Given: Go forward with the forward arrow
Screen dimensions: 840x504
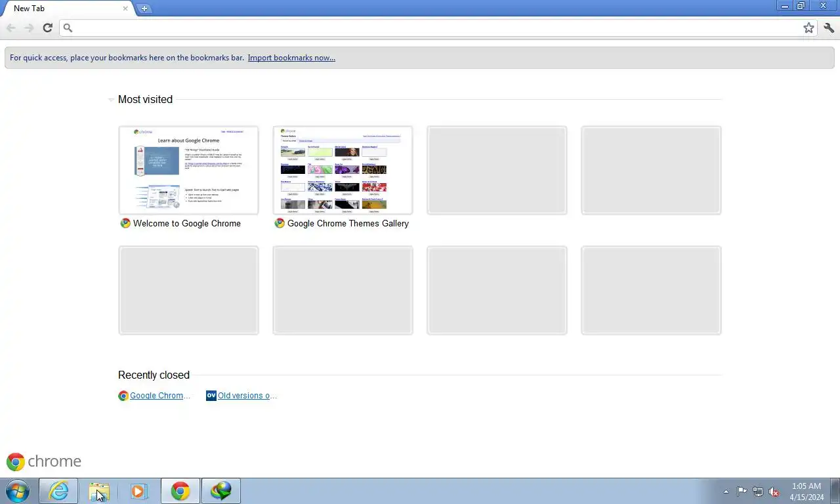Looking at the screenshot, I should 29,28.
